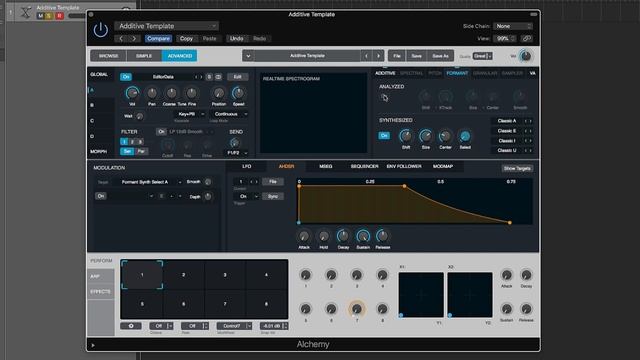
Task: Open the Env Follower tab
Action: point(404,167)
